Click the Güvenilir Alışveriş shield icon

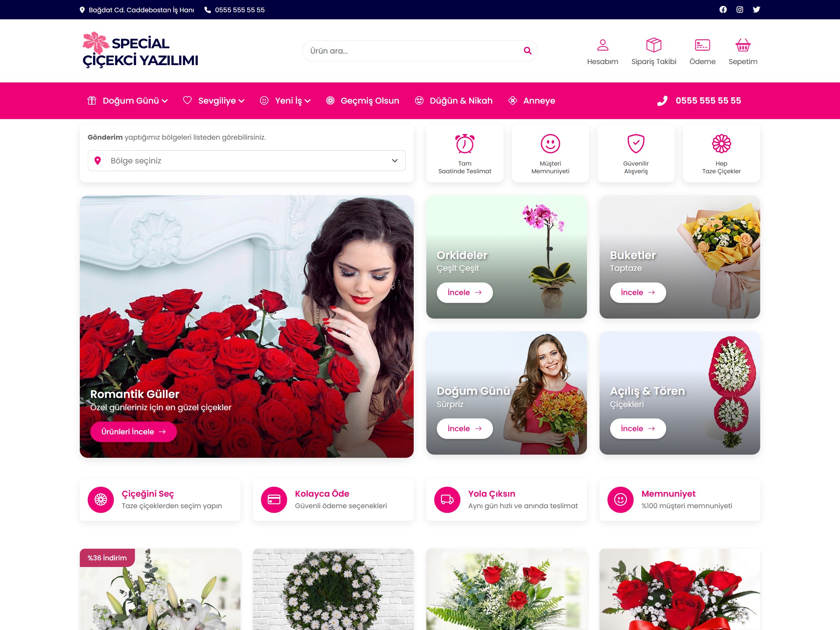(x=636, y=143)
